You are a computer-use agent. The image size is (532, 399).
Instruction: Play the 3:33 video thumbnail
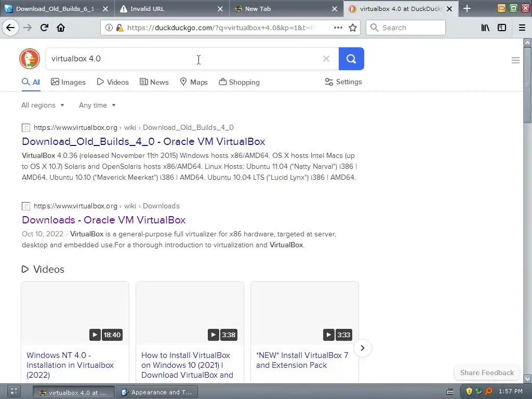(304, 313)
